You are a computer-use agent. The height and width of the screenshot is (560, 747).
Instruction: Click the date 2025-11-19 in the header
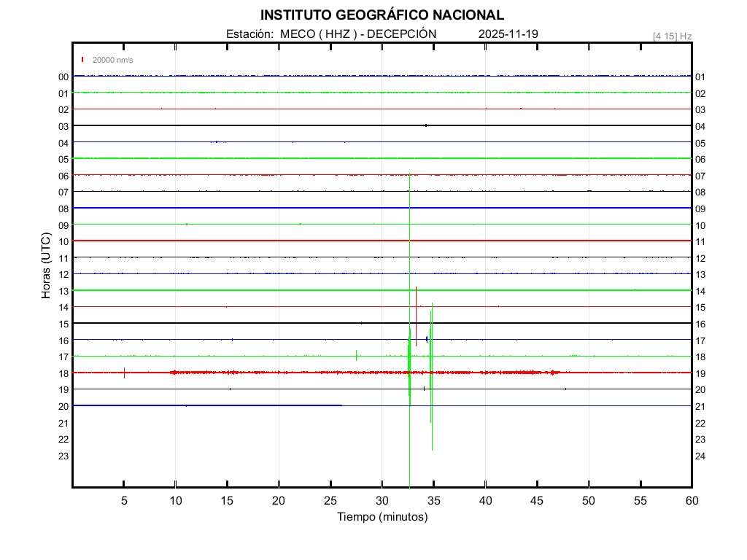(x=508, y=34)
